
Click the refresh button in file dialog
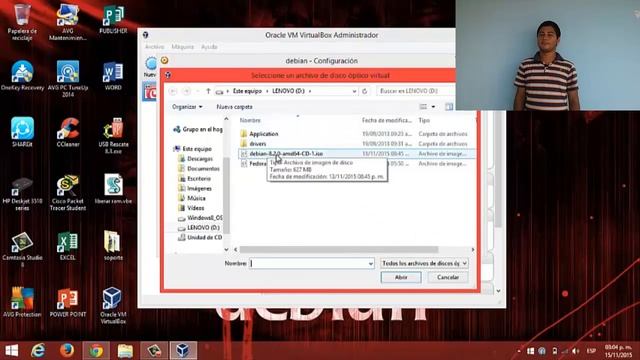tap(364, 91)
